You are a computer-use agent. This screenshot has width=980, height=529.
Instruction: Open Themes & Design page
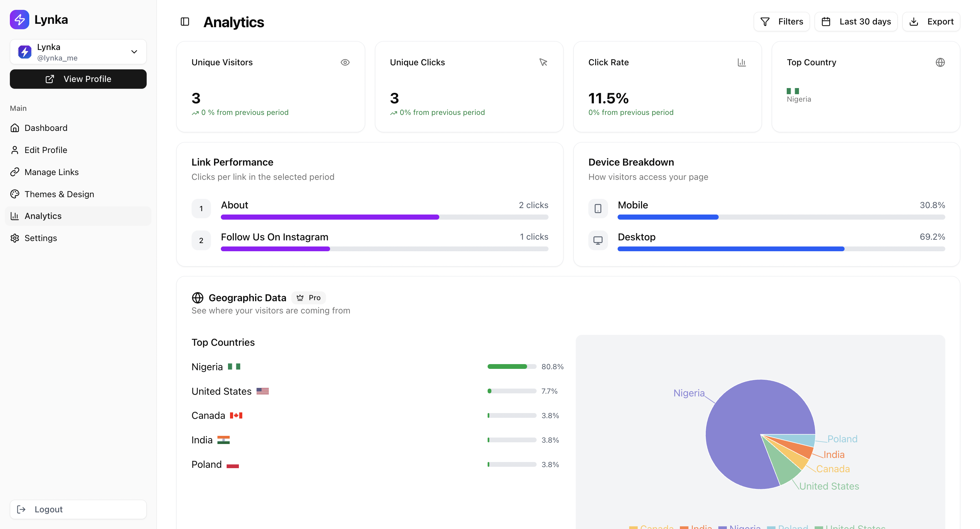[x=78, y=194]
